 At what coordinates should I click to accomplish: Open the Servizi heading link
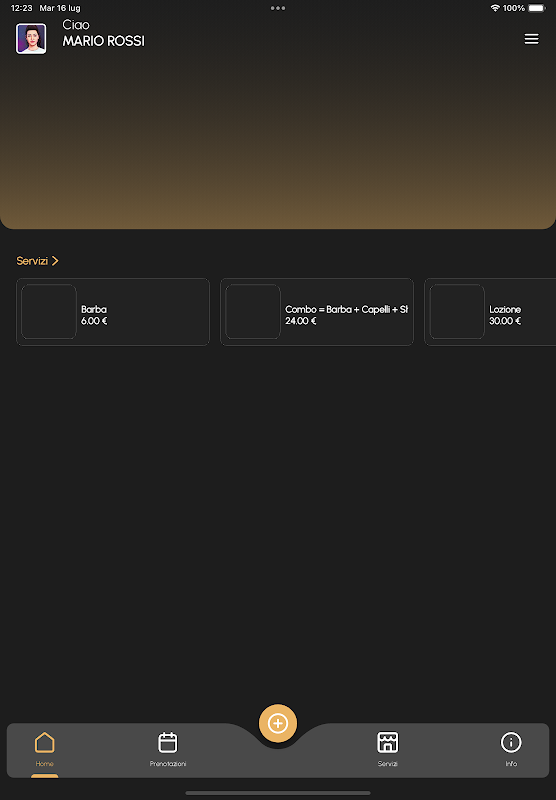point(32,261)
